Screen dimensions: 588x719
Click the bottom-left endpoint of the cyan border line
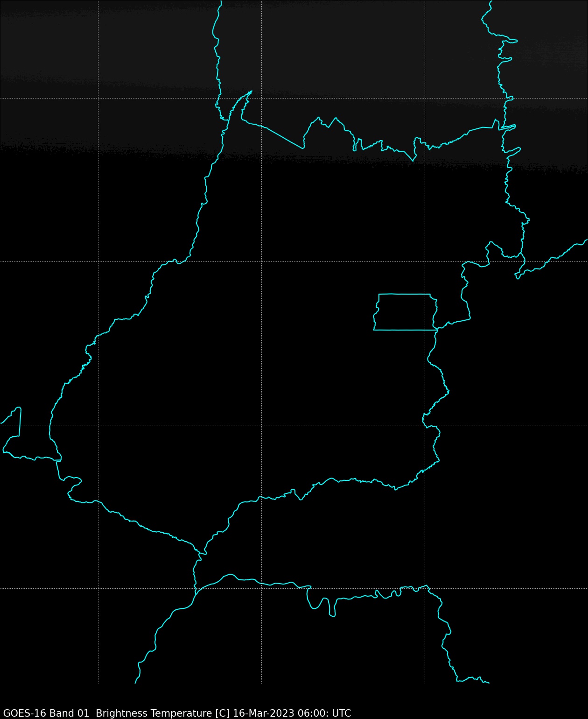point(136,682)
